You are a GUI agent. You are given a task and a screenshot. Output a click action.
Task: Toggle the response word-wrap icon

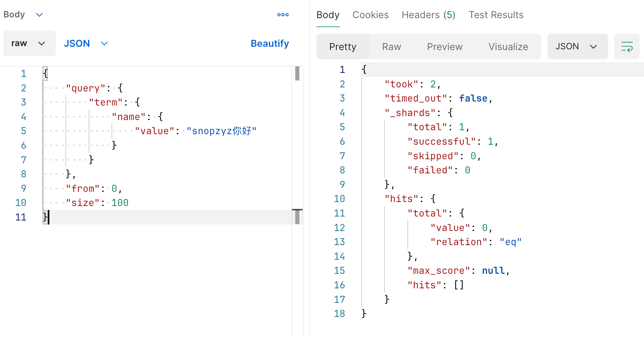(627, 47)
